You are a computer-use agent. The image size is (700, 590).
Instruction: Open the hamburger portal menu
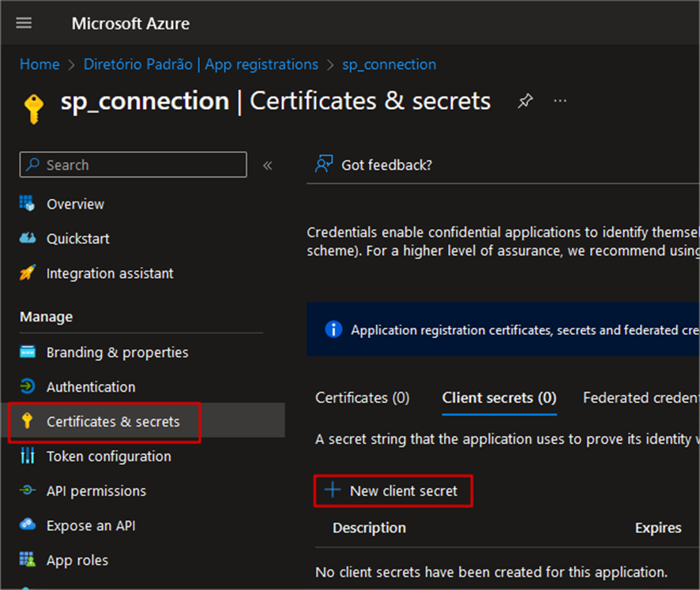click(24, 23)
